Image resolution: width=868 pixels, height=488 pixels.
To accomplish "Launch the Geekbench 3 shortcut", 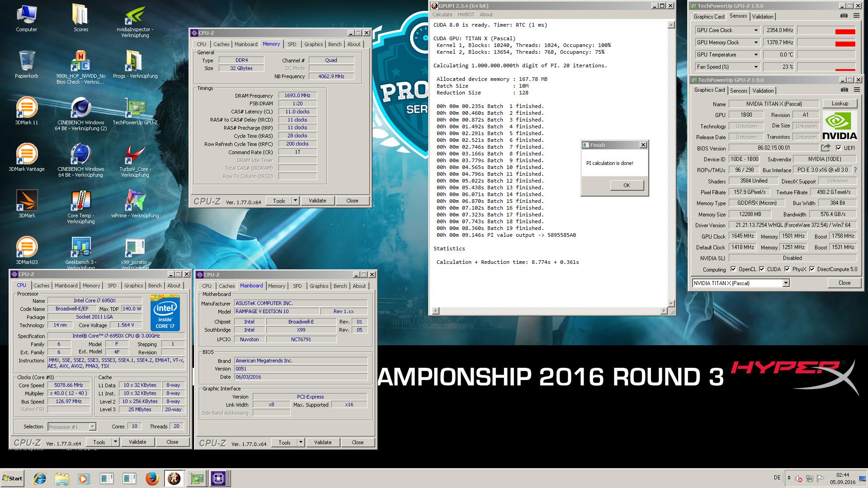I will pos(81,253).
